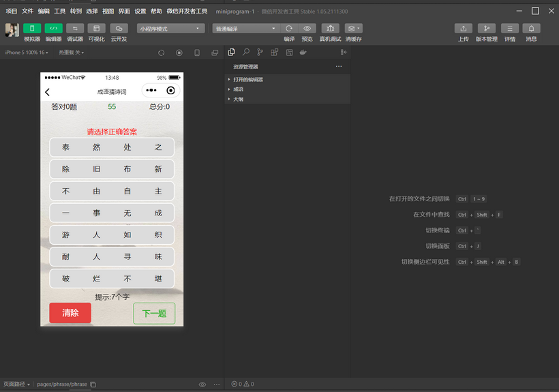Image resolution: width=559 pixels, height=392 pixels.
Task: Toggle the debugger (调试器) panel
Action: point(75,28)
